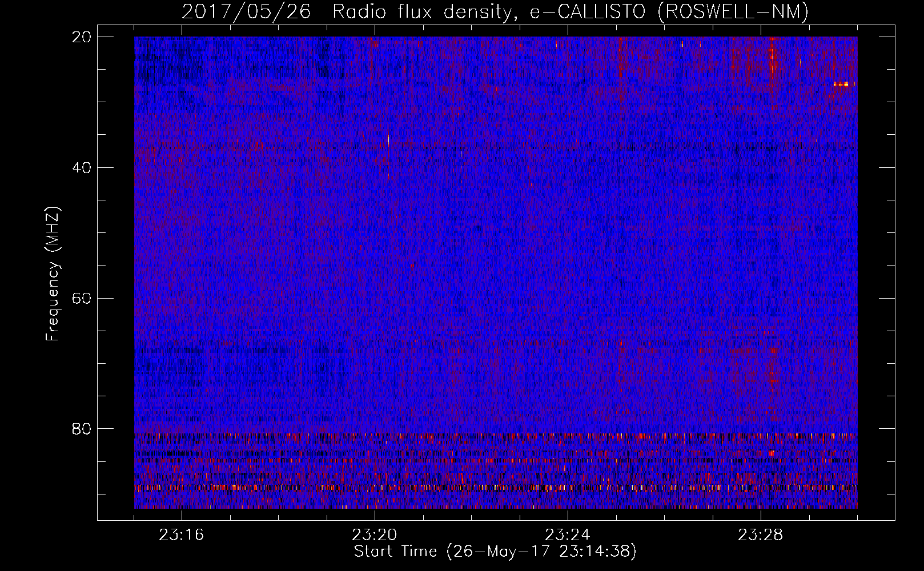924x571 pixels.
Task: Click the 23:24 time tick label
Action: point(568,535)
